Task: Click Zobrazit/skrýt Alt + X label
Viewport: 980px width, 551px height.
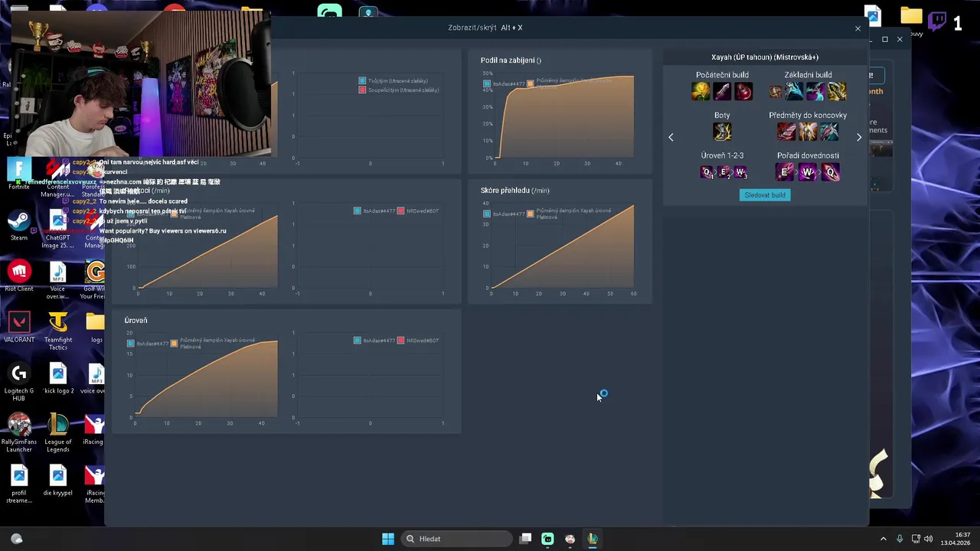Action: [x=485, y=28]
